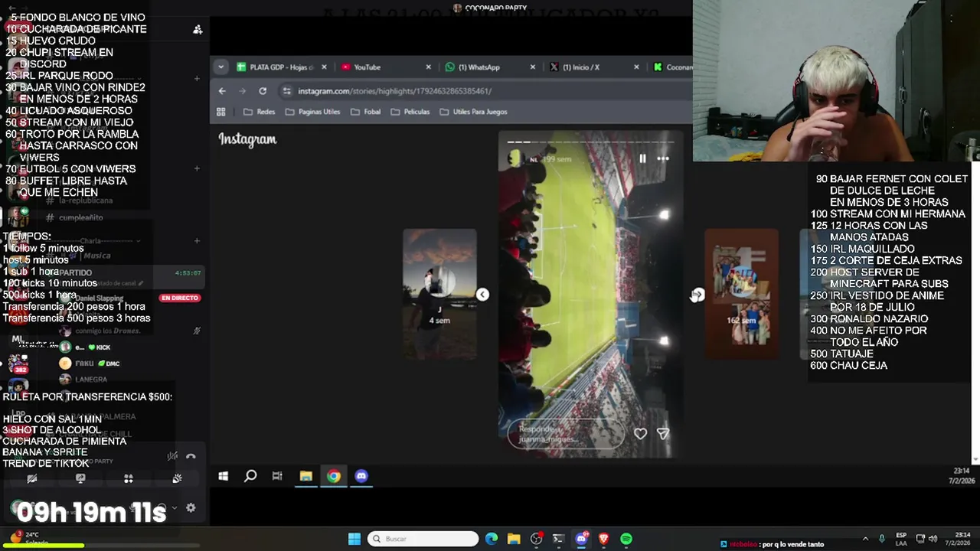Share the story via paper plane icon
The height and width of the screenshot is (551, 980).
point(663,433)
